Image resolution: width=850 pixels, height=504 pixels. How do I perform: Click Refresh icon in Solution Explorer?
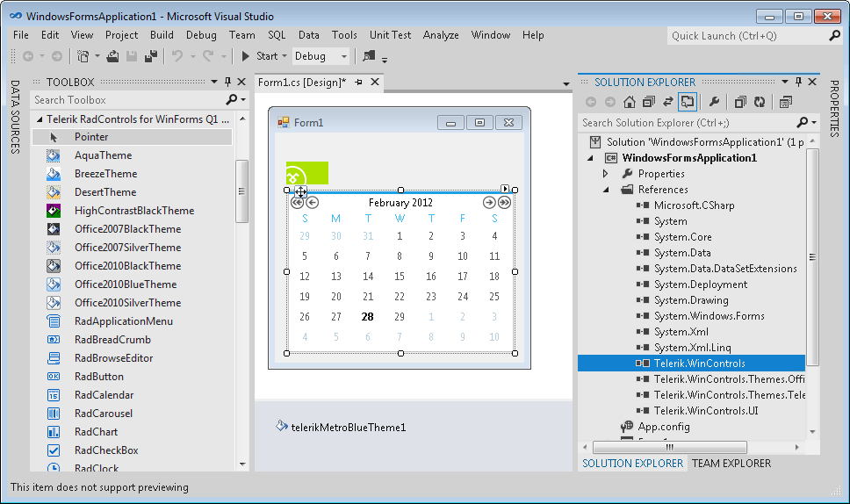click(760, 102)
